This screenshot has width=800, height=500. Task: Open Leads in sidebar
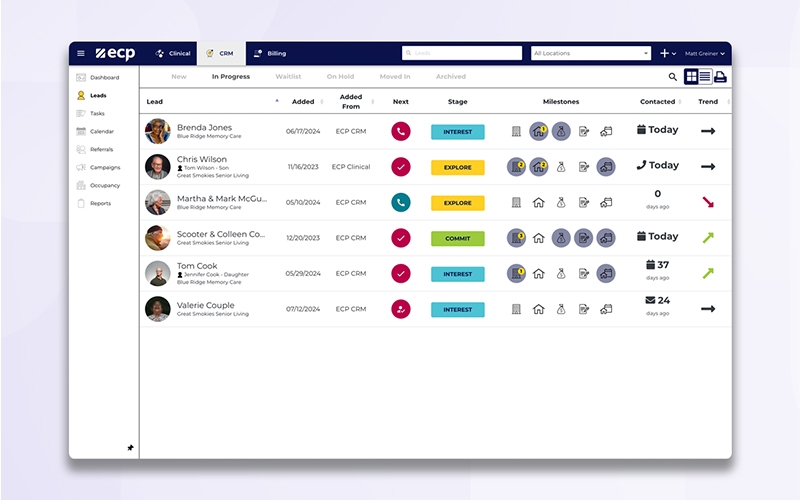coord(92,95)
